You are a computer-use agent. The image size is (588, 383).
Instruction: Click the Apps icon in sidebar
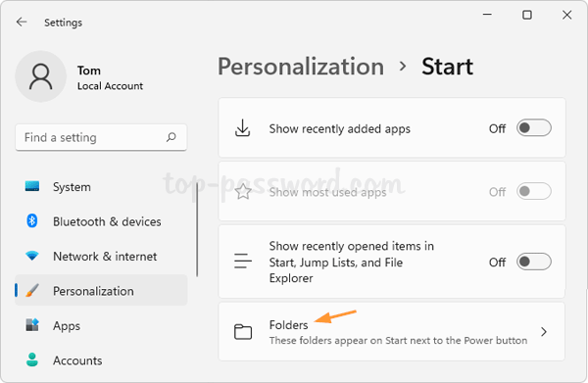(x=32, y=325)
